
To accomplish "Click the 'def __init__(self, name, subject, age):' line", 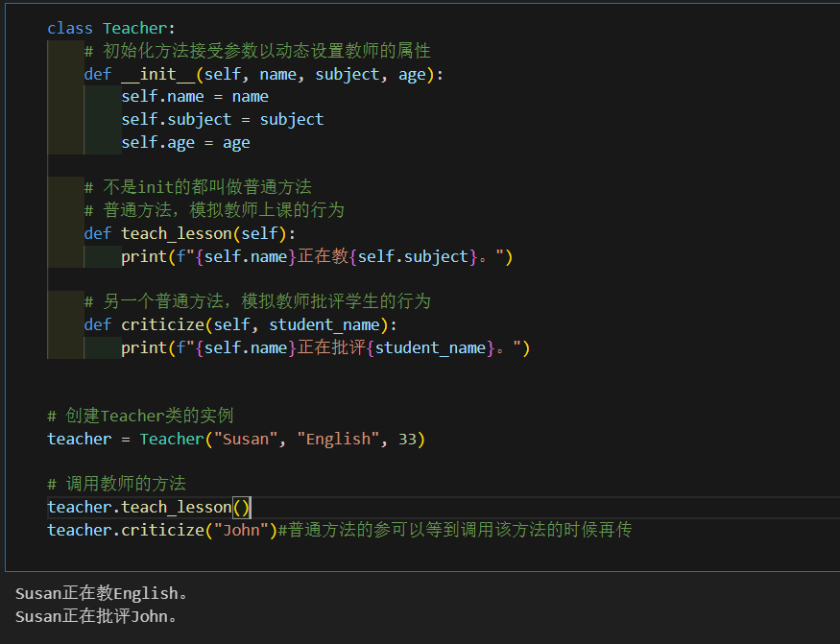I will [264, 74].
